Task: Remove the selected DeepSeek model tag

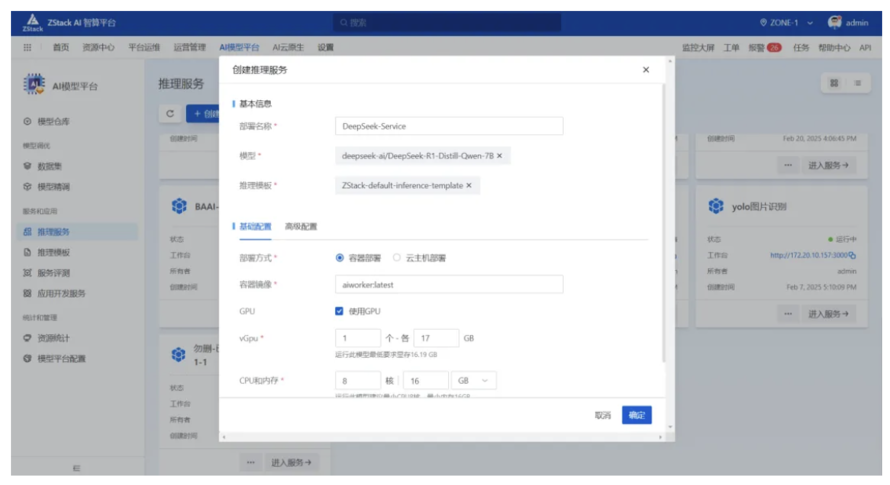Action: click(499, 156)
